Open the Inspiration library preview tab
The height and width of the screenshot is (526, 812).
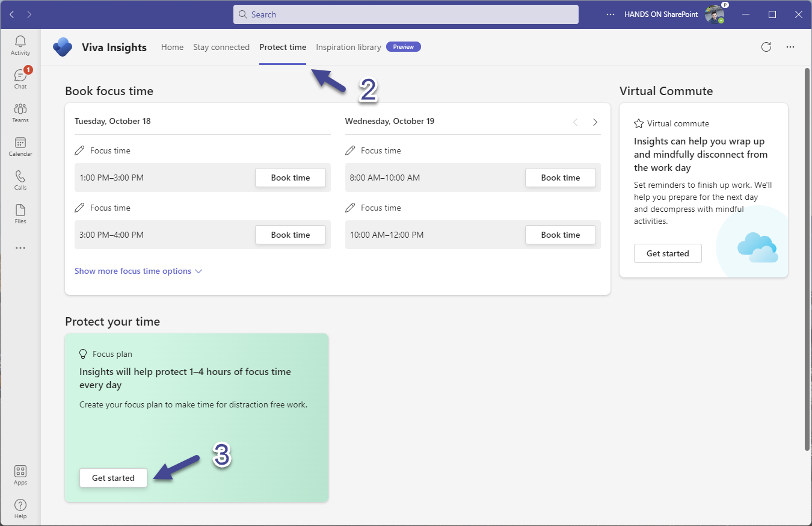(348, 47)
